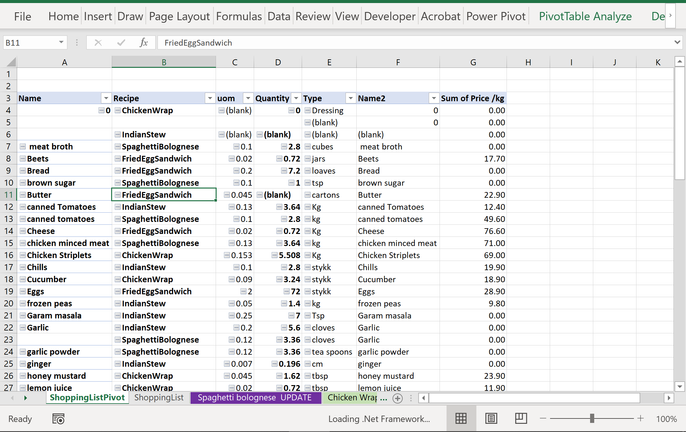686x432 pixels.
Task: Collapse the FriedEggSandwich group in Butter row
Action: pos(117,195)
